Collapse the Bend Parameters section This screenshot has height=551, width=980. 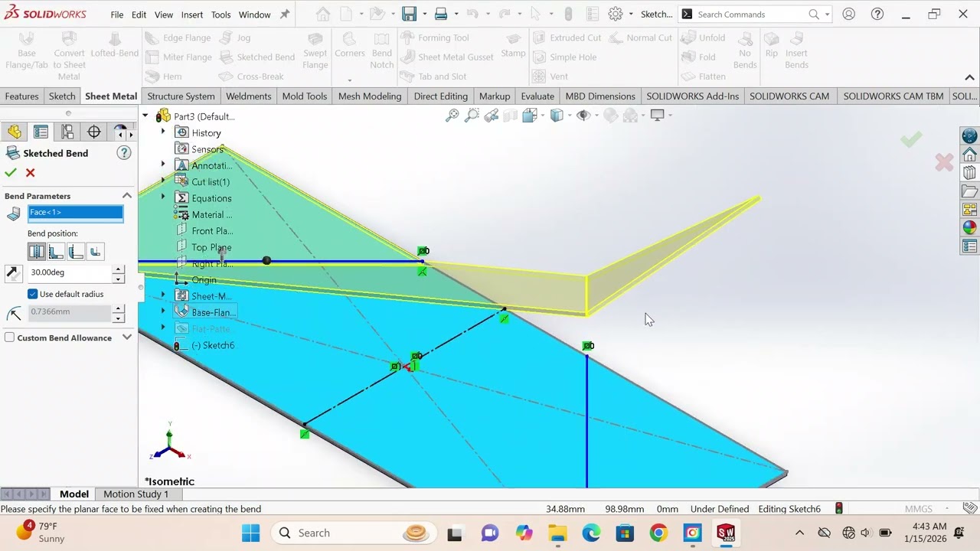(x=127, y=196)
